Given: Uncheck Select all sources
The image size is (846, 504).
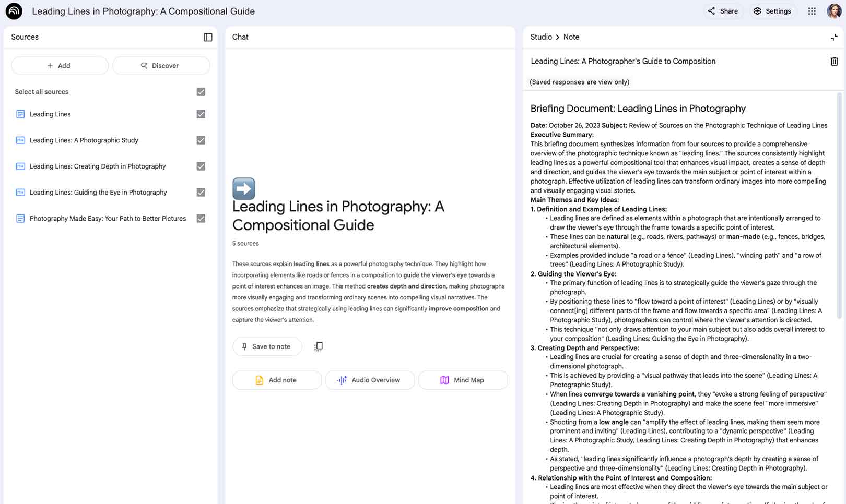Looking at the screenshot, I should (201, 91).
